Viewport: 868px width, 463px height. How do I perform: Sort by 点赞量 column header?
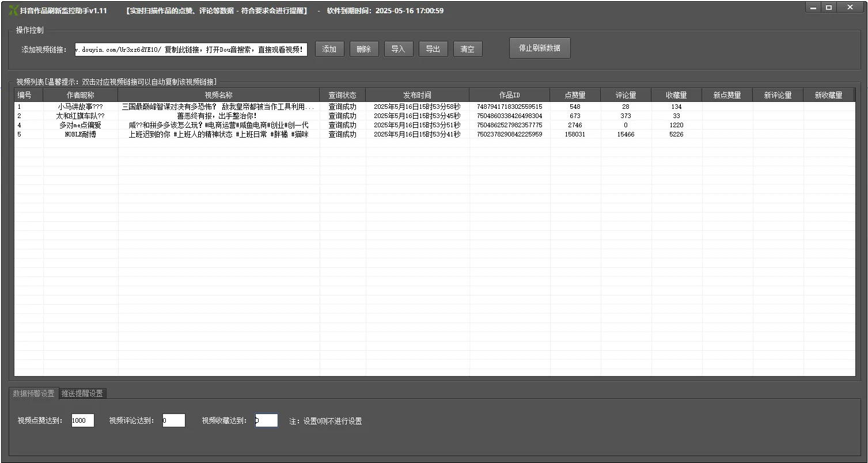coord(575,95)
